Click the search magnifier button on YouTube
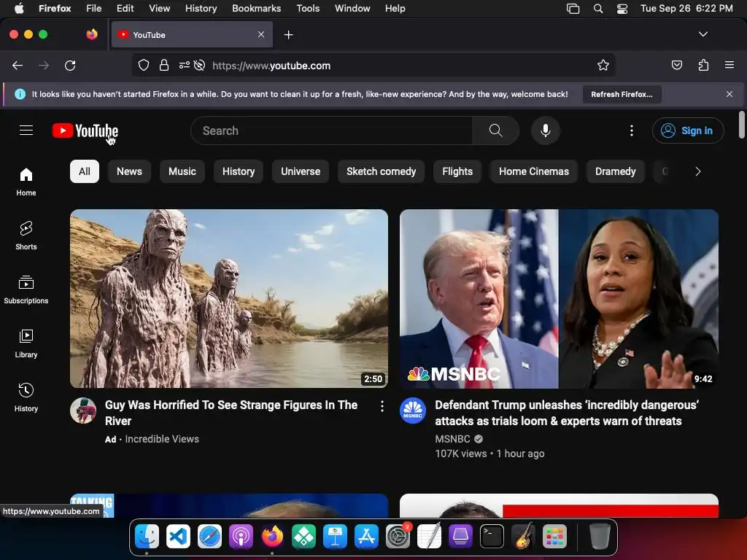Viewport: 747px width, 560px height. coord(495,131)
